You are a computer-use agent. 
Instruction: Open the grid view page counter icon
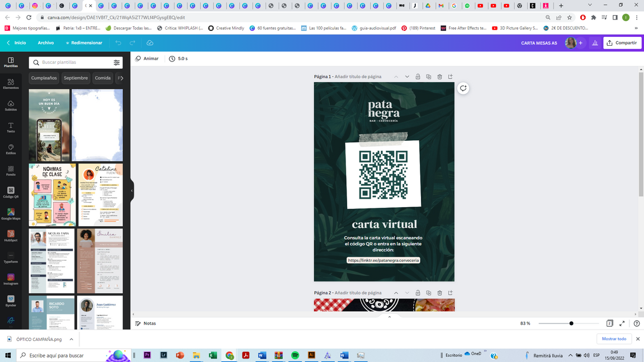pos(609,323)
